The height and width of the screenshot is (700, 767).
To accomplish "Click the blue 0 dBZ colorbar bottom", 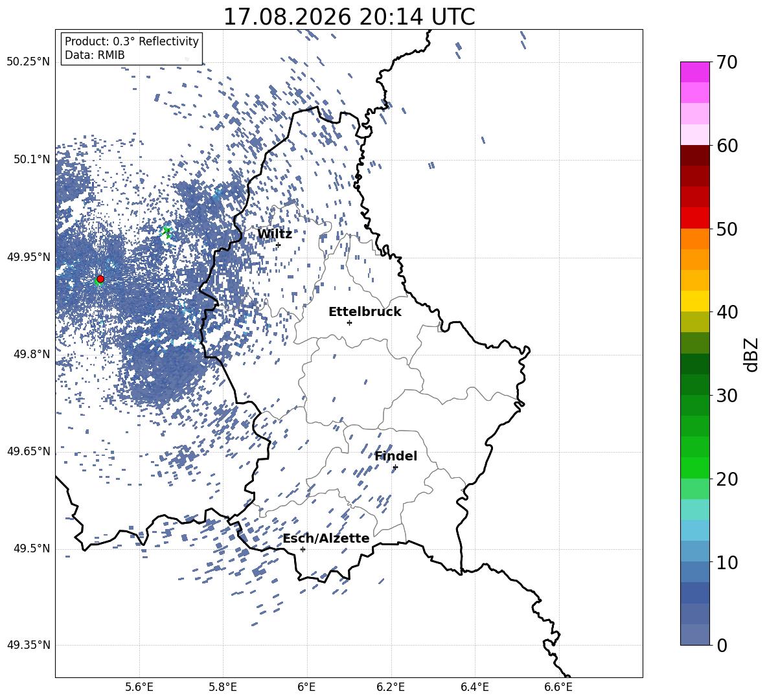I will coord(695,635).
